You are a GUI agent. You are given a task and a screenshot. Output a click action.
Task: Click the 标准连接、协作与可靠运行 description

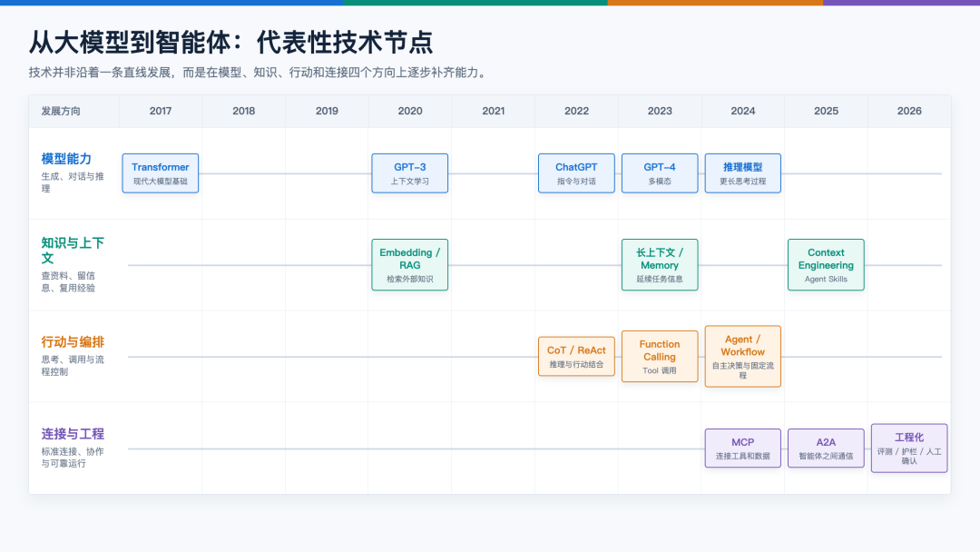pyautogui.click(x=73, y=457)
